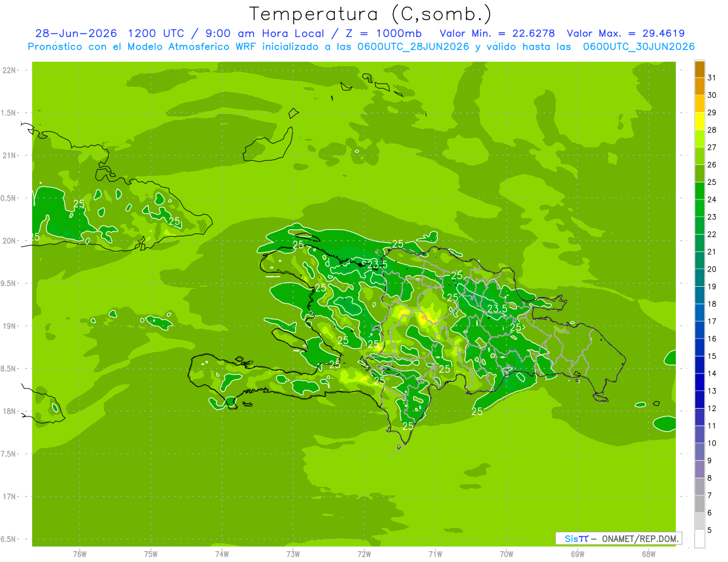
Task: Click the '72W' longitude label
Action: (364, 554)
